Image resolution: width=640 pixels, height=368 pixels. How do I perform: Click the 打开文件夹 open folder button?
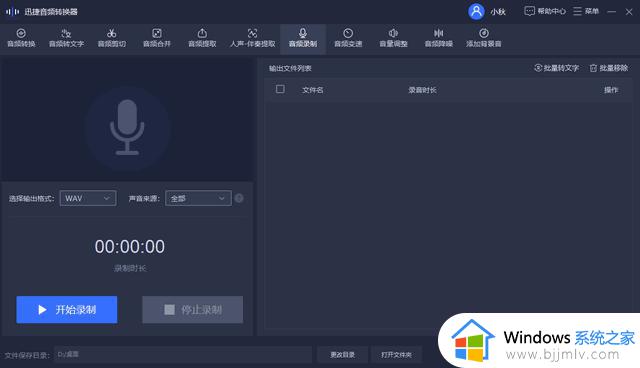396,355
